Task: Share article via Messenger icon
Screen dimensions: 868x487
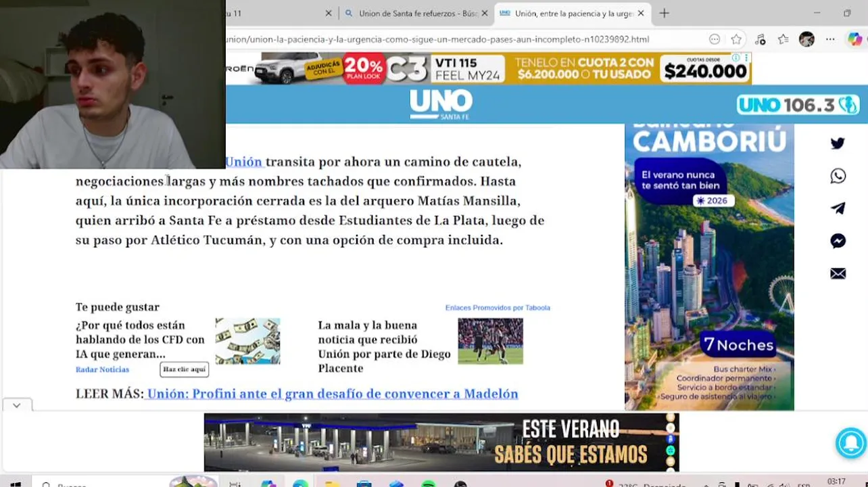Action: pyautogui.click(x=838, y=241)
